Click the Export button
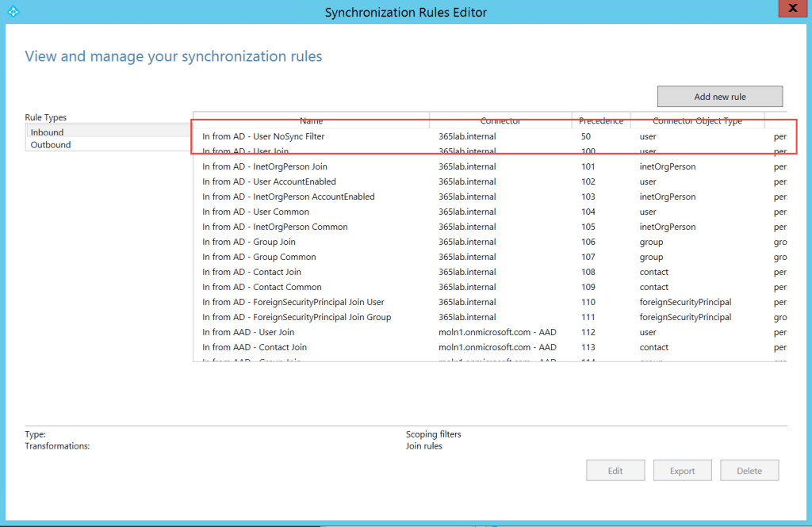 click(682, 471)
